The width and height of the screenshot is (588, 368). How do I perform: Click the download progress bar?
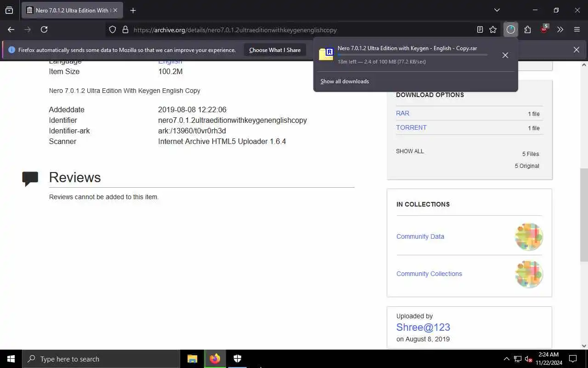point(413,55)
